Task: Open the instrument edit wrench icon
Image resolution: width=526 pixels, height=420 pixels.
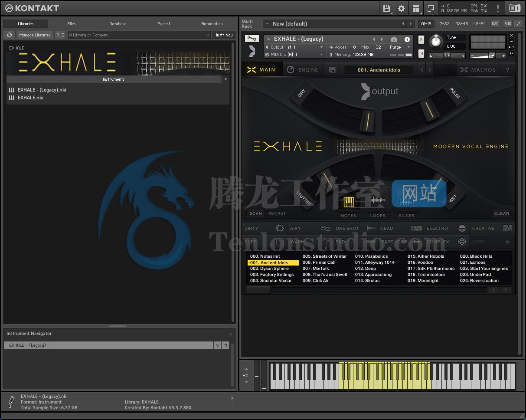Action: pyautogui.click(x=252, y=39)
